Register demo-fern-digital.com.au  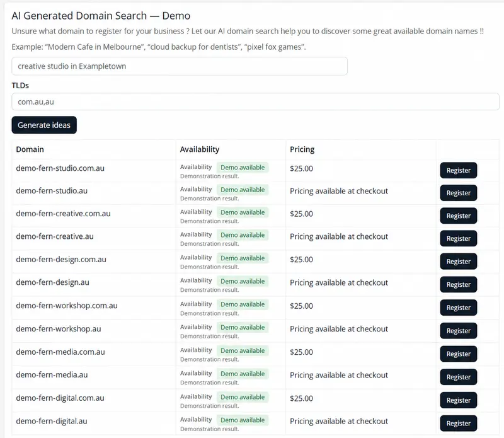tap(459, 400)
